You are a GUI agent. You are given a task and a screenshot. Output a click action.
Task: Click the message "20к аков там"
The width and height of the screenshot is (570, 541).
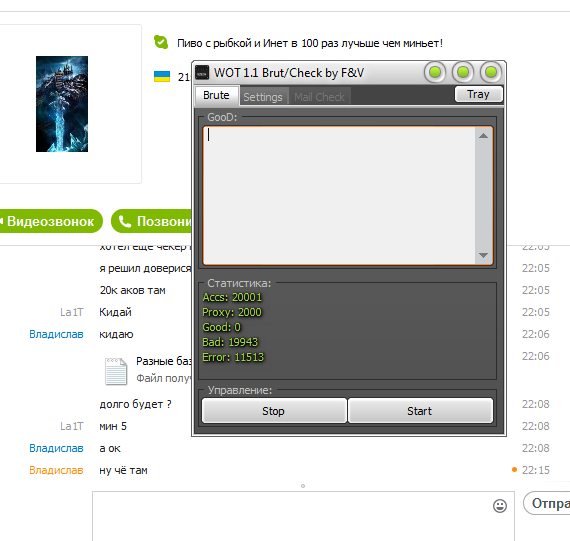click(x=133, y=290)
